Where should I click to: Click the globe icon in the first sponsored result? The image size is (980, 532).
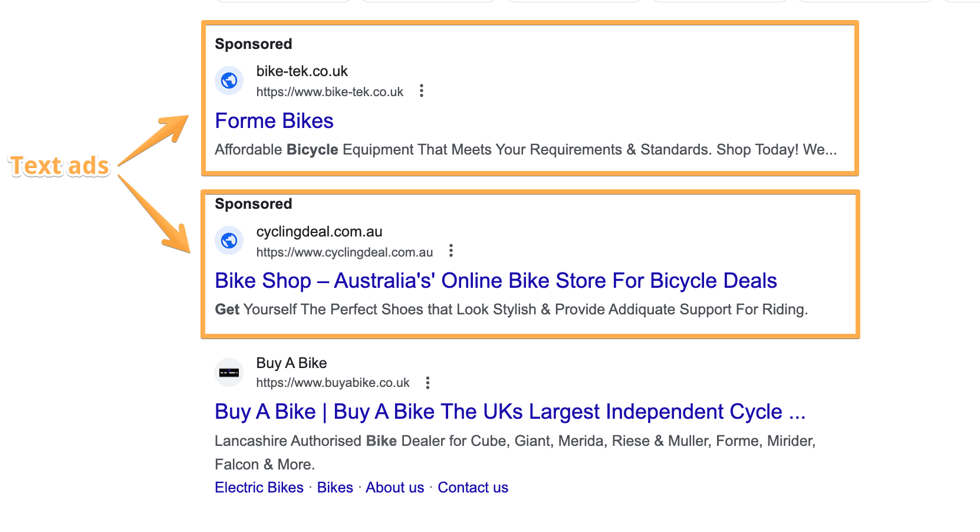(x=229, y=80)
